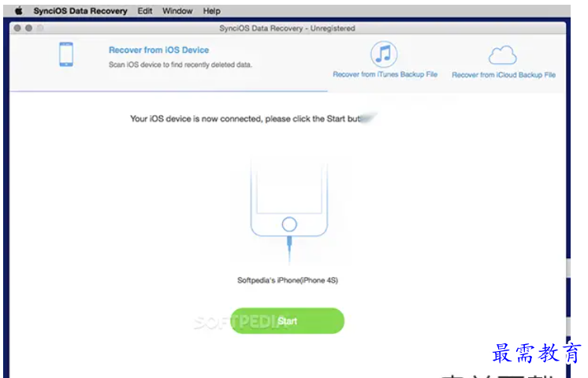
Task: Open the Edit menu
Action: 145,11
